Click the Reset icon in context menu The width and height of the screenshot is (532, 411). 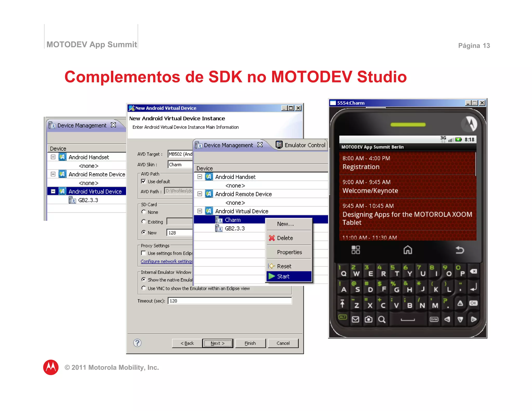coord(272,266)
